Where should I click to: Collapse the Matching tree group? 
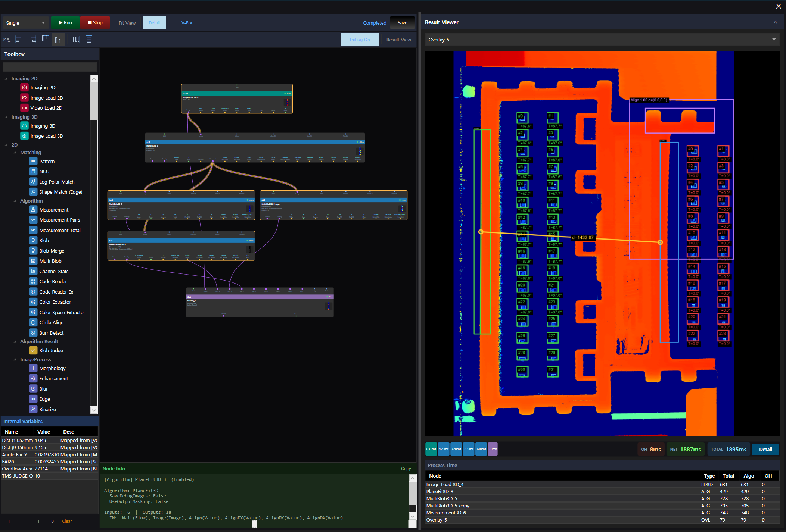click(15, 152)
